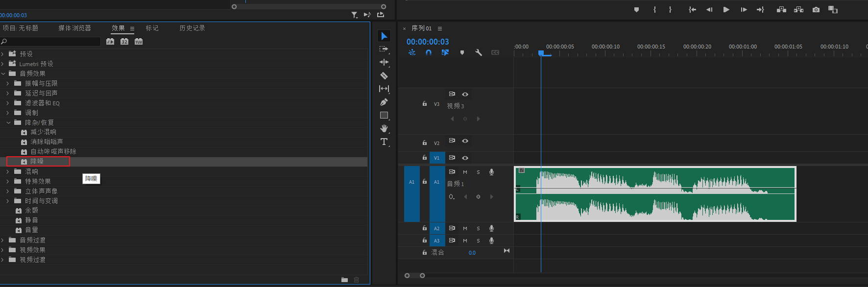Select the Razor tool in toolbar

tap(384, 75)
